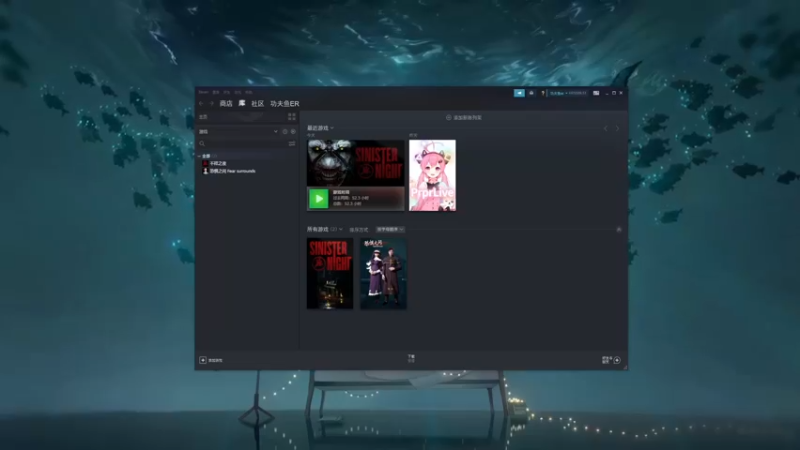Image resolution: width=800 pixels, height=450 pixels.
Task: Click the blue announcements megaphone button
Action: click(519, 93)
